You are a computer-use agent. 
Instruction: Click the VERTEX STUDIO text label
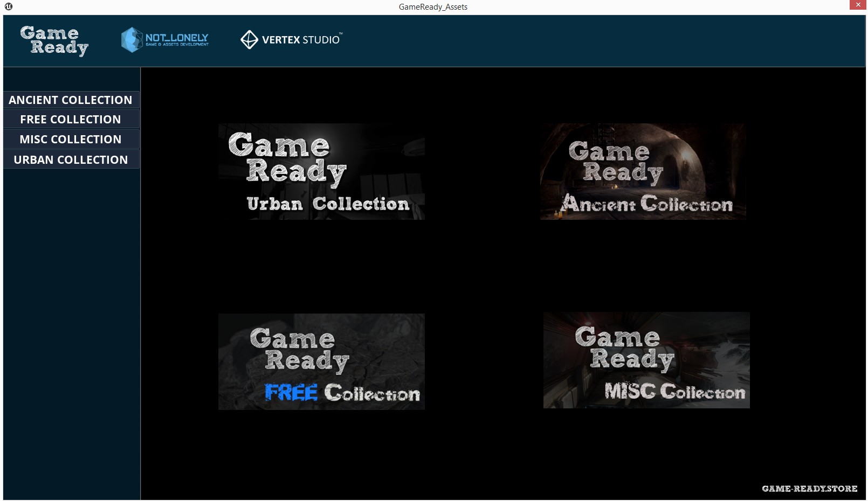coord(300,39)
